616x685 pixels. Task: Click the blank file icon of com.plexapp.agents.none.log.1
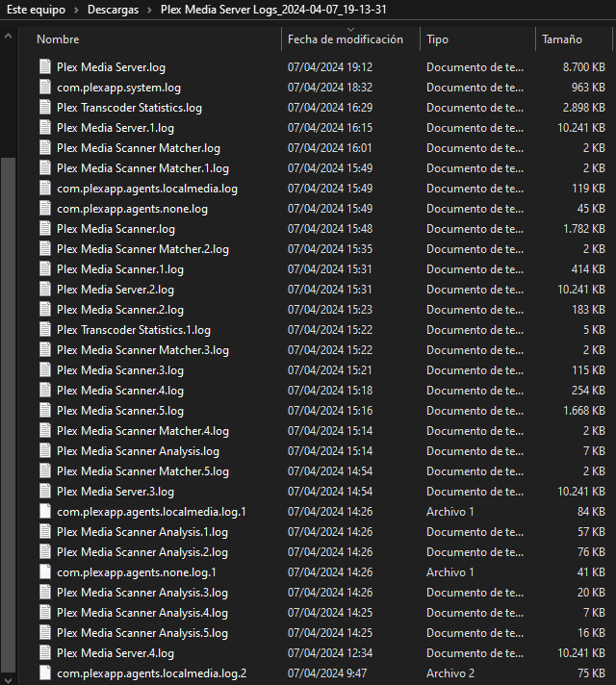click(45, 571)
